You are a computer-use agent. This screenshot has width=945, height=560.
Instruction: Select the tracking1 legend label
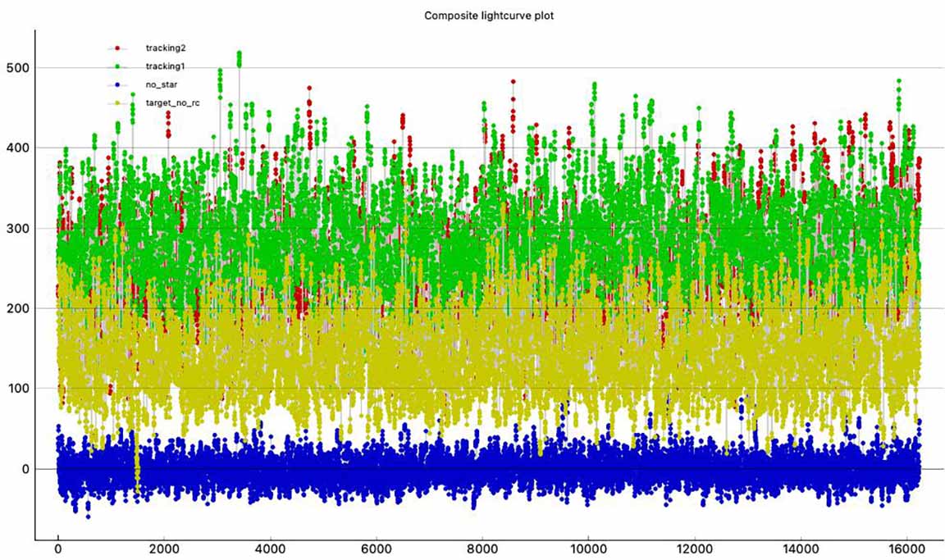[x=159, y=66]
